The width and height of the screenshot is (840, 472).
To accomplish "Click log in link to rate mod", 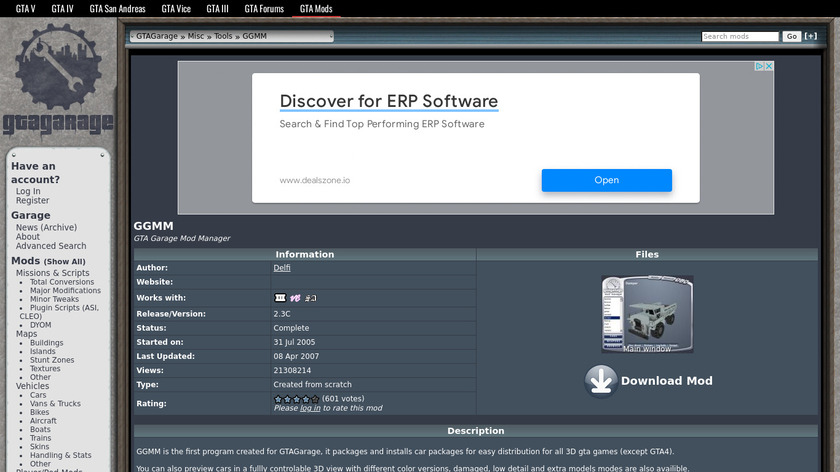I will click(310, 408).
